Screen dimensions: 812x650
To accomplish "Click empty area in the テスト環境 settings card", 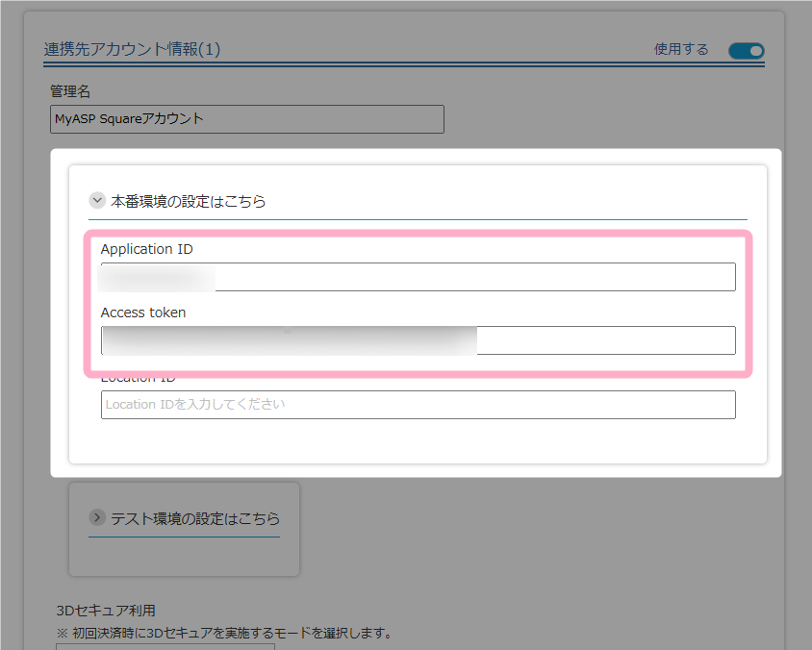I will 183,556.
